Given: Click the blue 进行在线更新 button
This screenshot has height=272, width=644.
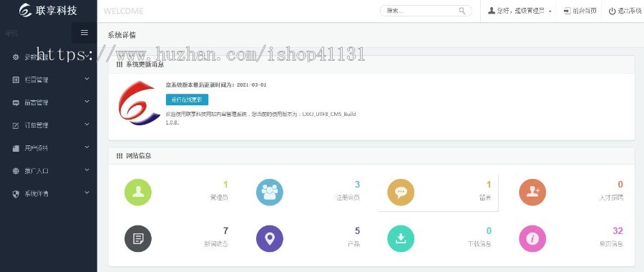Looking at the screenshot, I should (x=187, y=99).
